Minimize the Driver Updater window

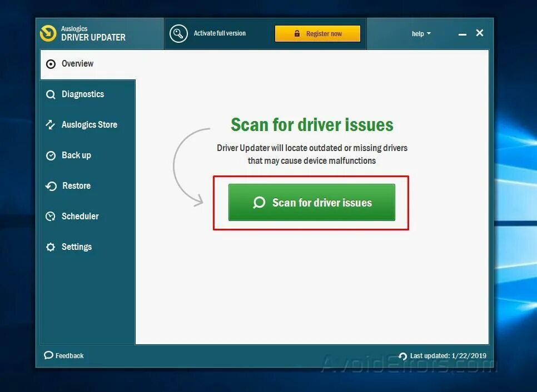(463, 34)
